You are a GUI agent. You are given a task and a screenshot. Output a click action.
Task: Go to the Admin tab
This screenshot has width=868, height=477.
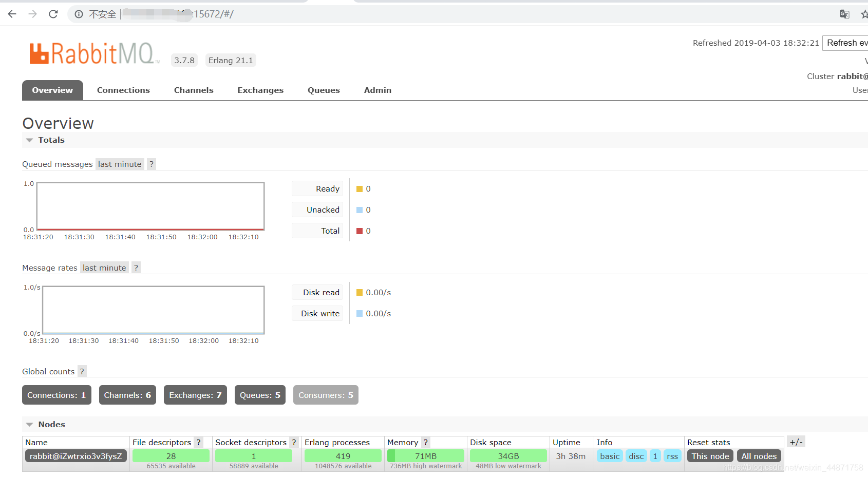tap(378, 90)
